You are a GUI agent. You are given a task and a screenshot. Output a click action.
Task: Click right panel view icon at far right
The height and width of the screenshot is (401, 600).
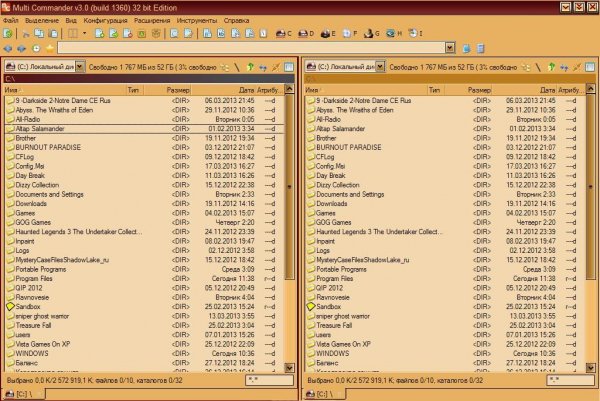590,67
